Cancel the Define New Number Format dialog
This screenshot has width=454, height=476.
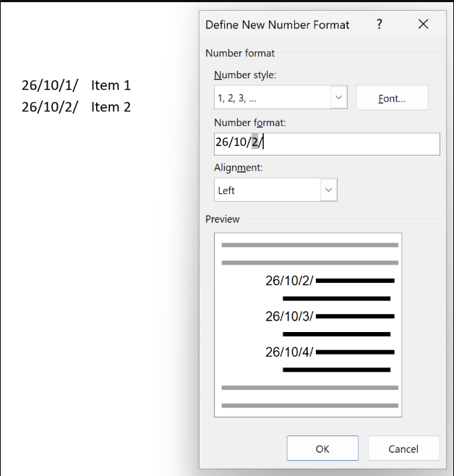point(403,449)
